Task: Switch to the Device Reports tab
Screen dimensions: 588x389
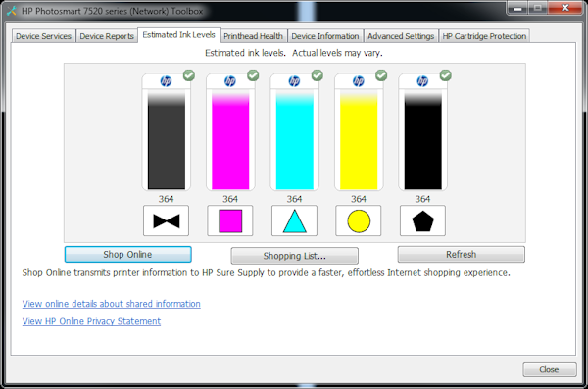Action: click(x=107, y=36)
